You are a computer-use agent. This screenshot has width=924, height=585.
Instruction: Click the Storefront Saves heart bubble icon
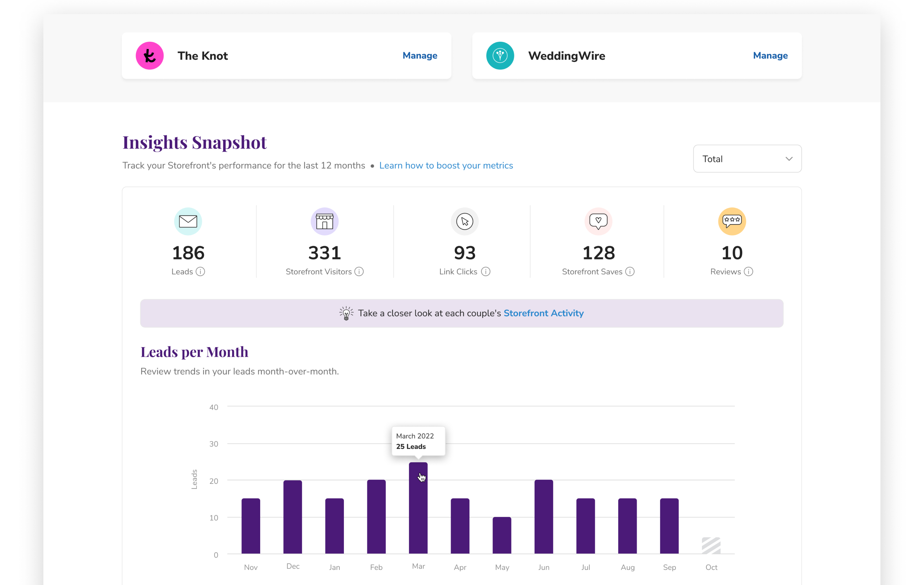pyautogui.click(x=598, y=221)
